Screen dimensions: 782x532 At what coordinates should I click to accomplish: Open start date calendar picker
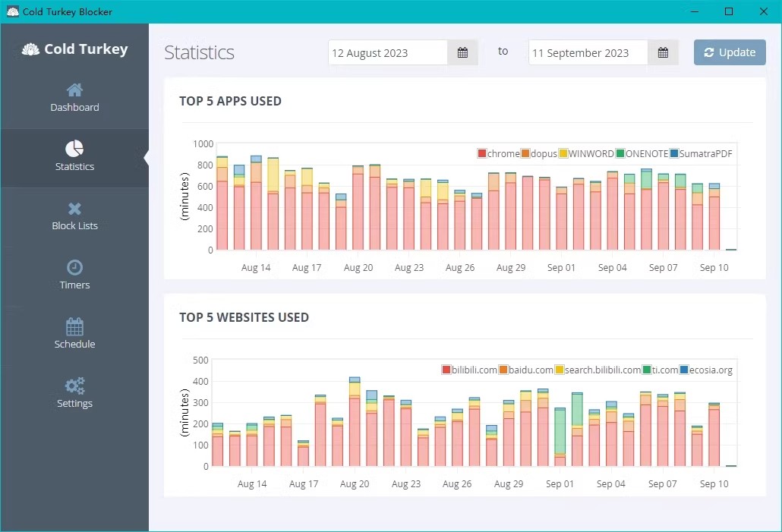click(x=462, y=52)
